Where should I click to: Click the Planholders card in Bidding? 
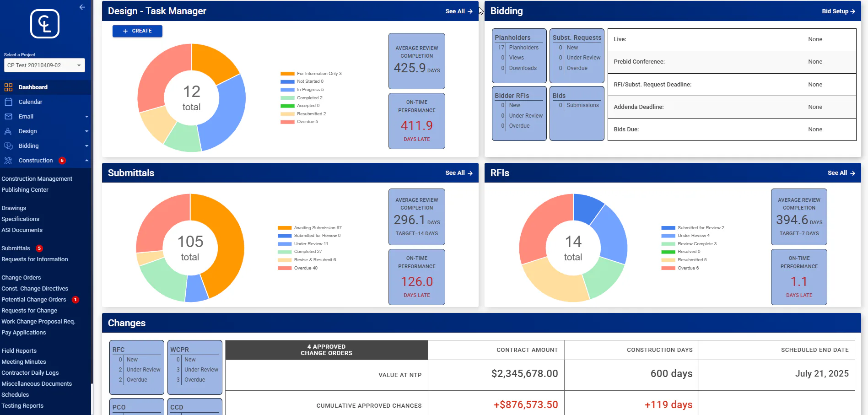coord(519,56)
